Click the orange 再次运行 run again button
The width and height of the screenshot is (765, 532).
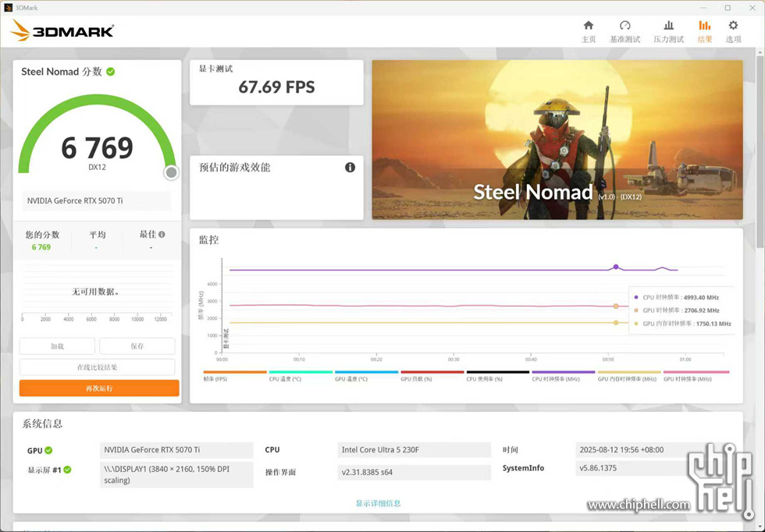tap(99, 388)
